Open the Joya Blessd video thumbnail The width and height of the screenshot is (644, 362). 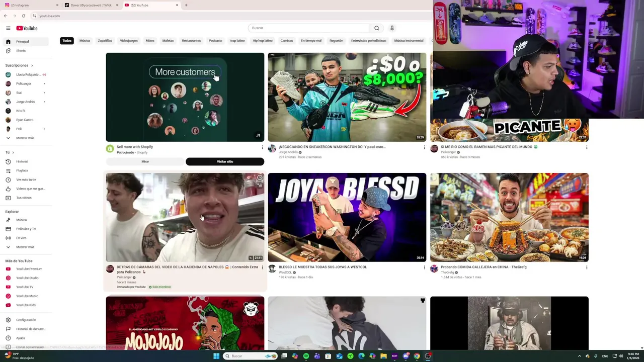tap(347, 217)
